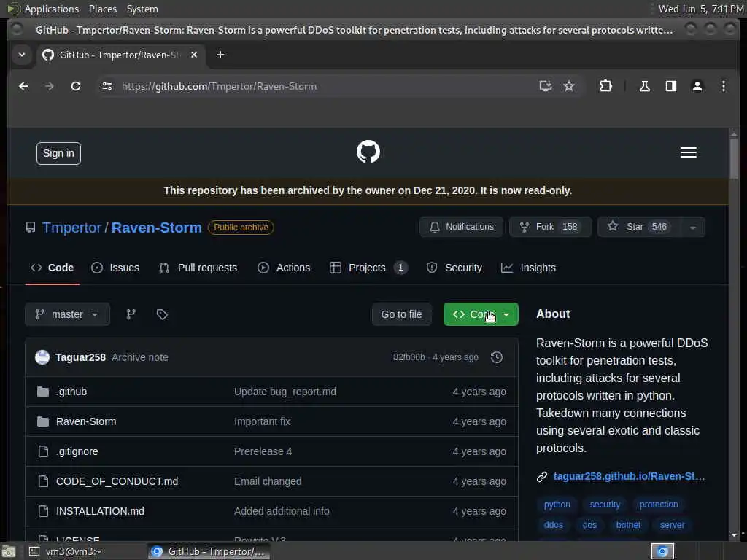Open the Archive note commit message

140,357
